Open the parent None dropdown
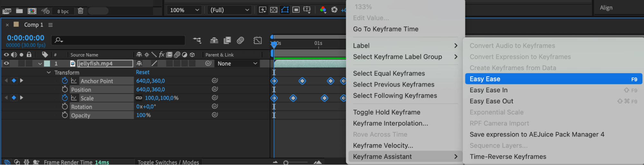Image resolution: width=644 pixels, height=165 pixels. (x=237, y=64)
